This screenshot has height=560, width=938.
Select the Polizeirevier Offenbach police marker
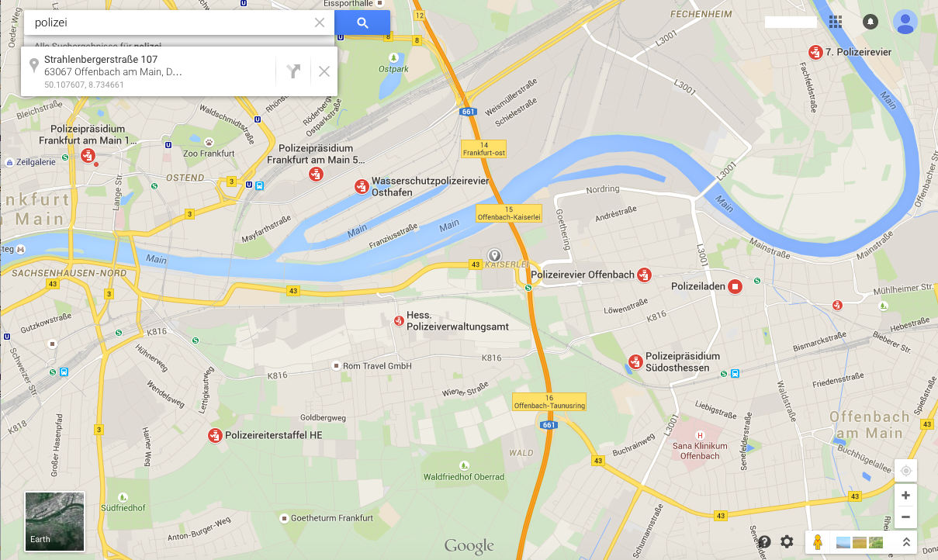643,275
